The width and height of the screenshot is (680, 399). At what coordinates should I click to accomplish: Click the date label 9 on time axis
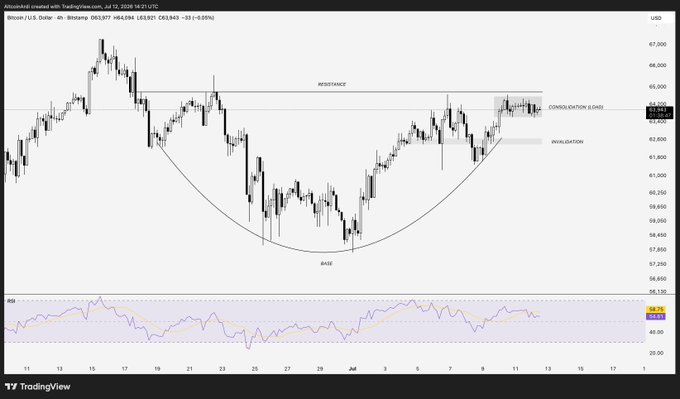[483, 369]
